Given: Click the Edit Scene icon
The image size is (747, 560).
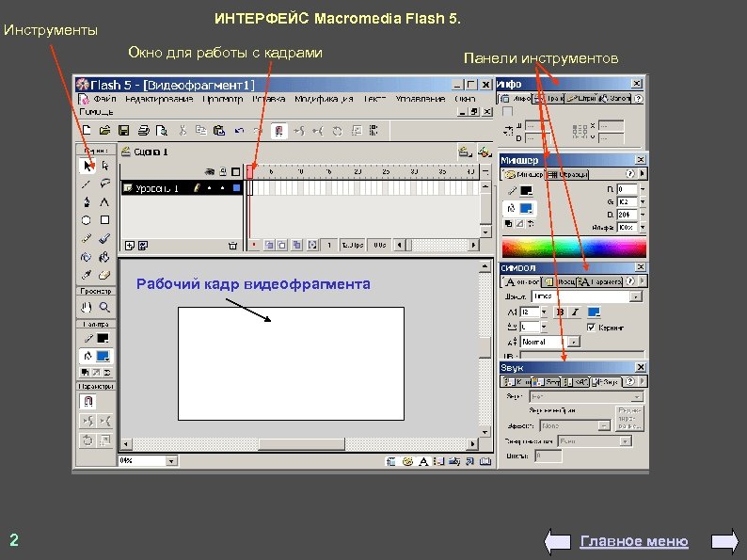Looking at the screenshot, I should pos(465,152).
